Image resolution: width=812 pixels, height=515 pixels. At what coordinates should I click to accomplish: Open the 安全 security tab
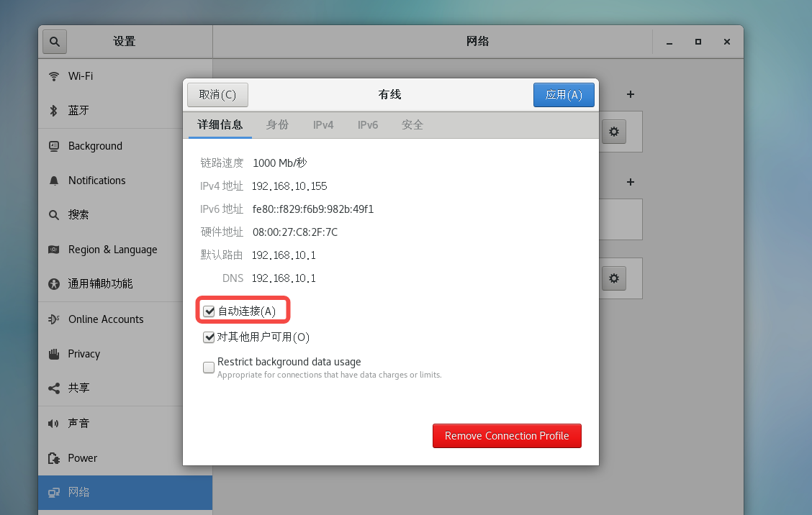[x=412, y=124]
